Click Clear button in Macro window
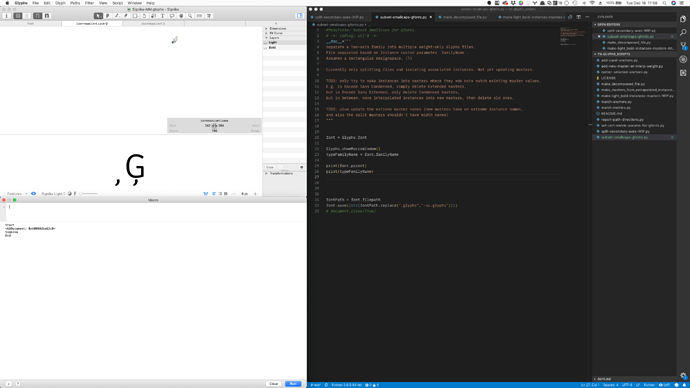 [x=274, y=384]
